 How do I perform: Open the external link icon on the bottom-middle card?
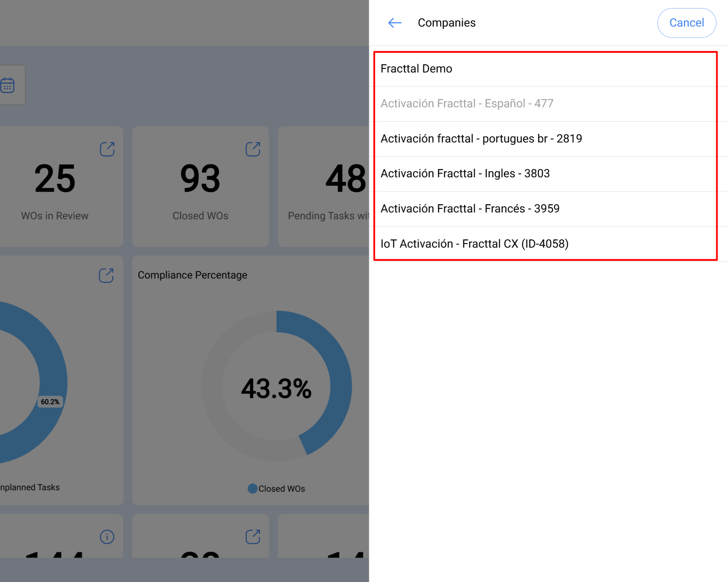click(x=253, y=537)
